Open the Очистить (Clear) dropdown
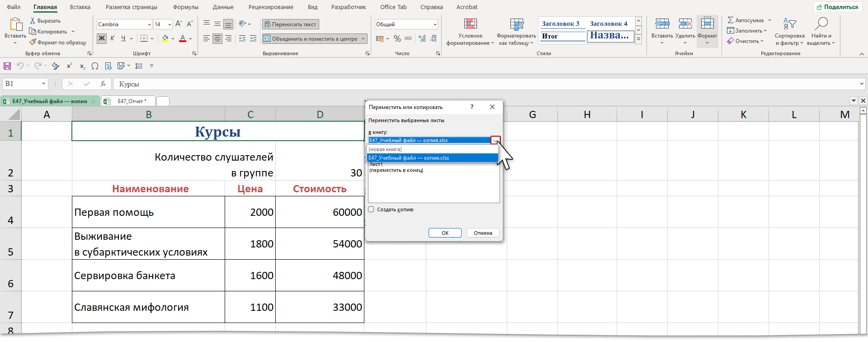Screen dimensions: 868x342 click(x=745, y=41)
